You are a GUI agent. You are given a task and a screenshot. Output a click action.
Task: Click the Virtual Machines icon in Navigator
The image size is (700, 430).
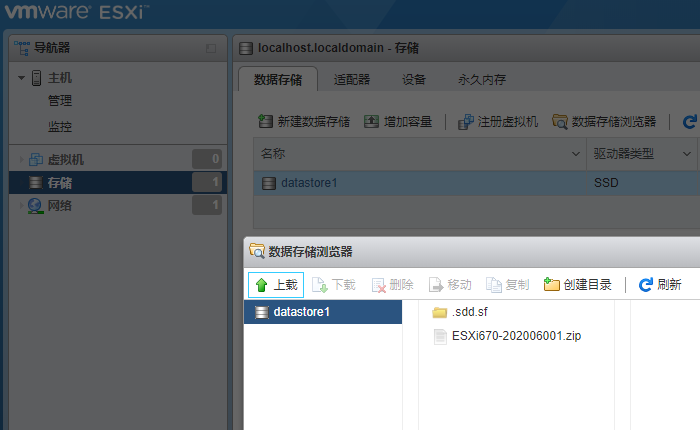pos(36,159)
